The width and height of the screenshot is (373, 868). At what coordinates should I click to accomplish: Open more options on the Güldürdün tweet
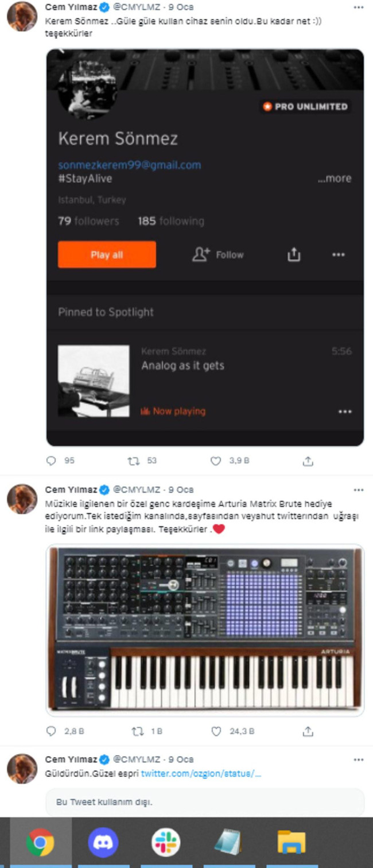(x=359, y=759)
